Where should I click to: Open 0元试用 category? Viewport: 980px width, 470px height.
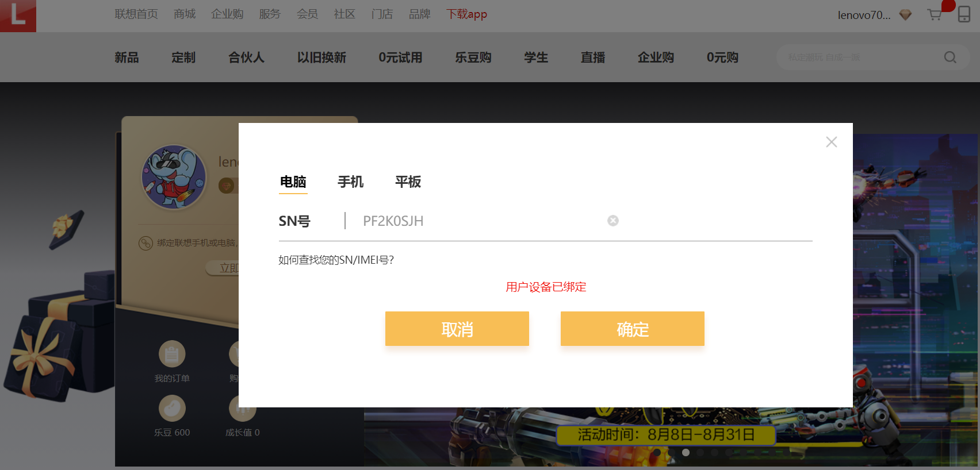(400, 57)
